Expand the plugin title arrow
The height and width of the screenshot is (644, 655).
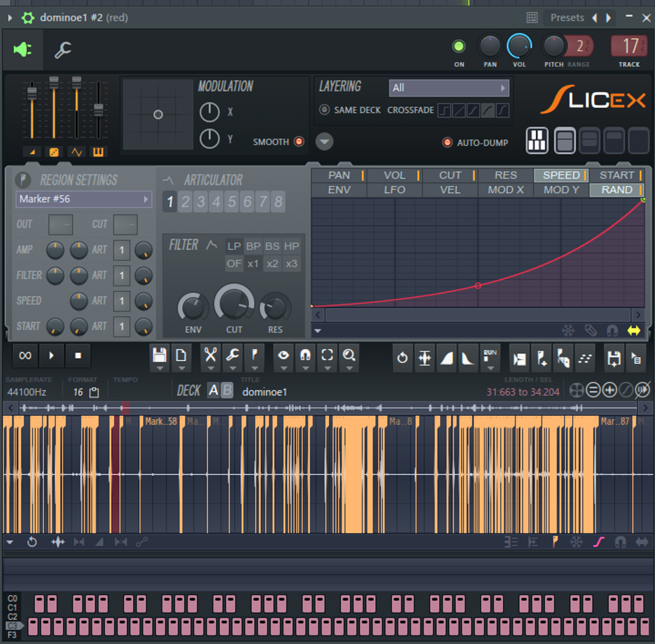tap(10, 18)
